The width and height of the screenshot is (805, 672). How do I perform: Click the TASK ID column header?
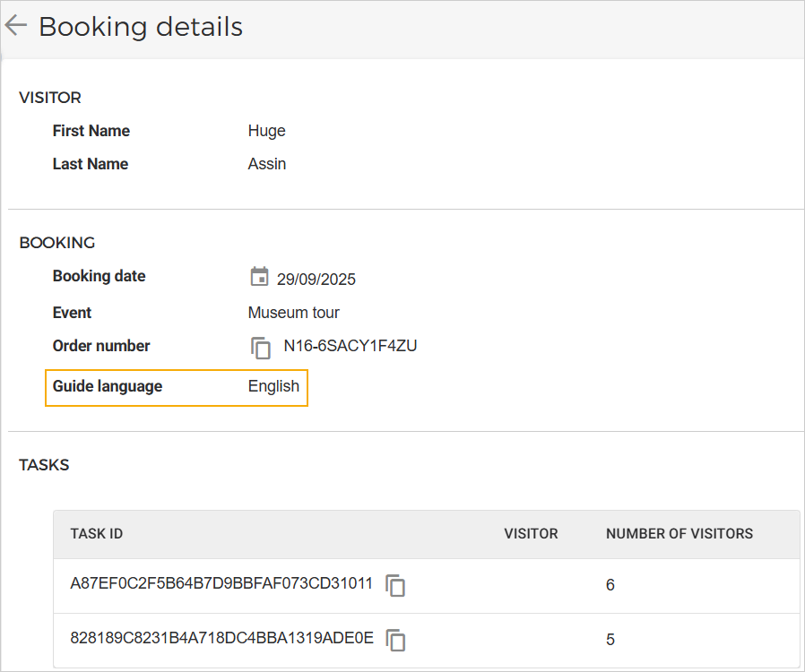point(97,534)
